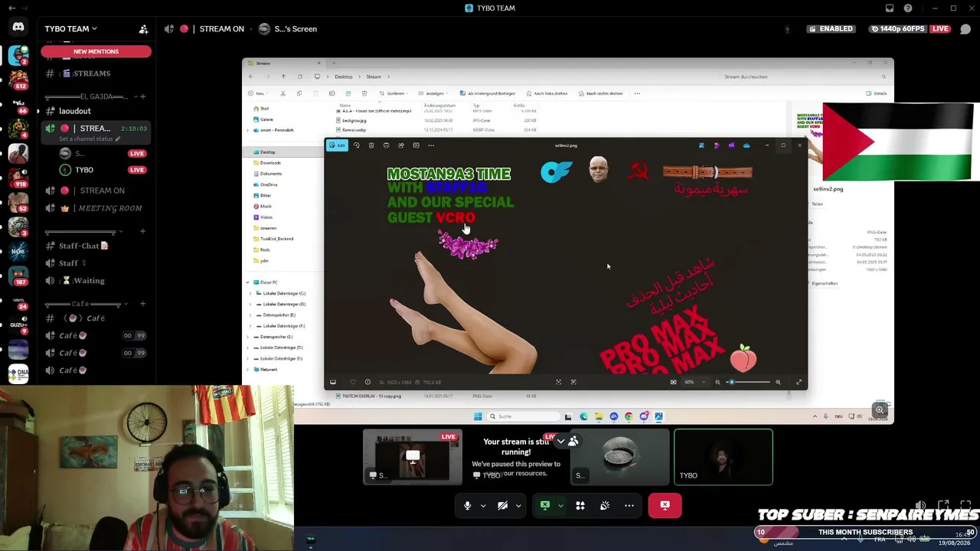The image size is (980, 551).
Task: Open the 60% zoom dropdown in Photos
Action: pyautogui.click(x=694, y=382)
